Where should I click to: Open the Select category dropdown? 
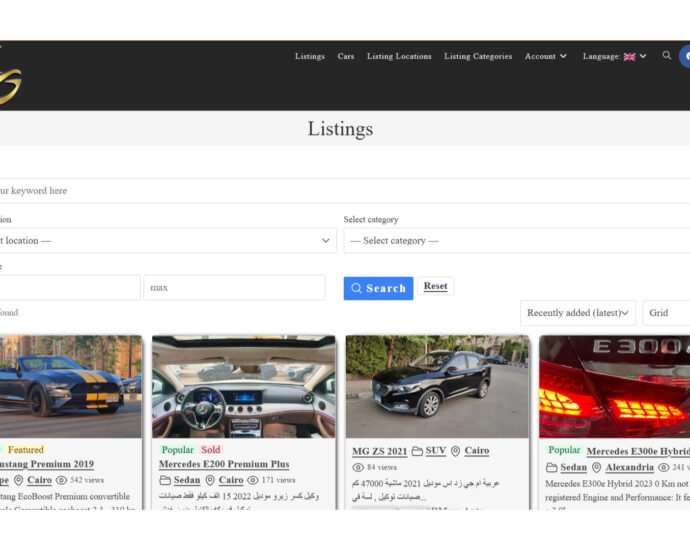pos(515,241)
